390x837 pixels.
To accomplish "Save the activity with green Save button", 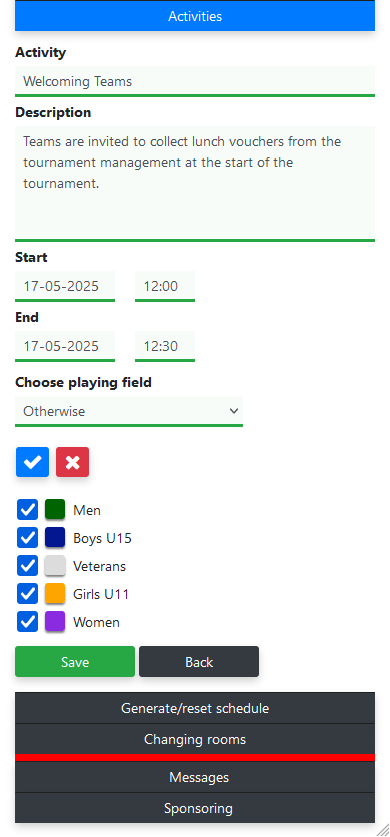I will [75, 662].
